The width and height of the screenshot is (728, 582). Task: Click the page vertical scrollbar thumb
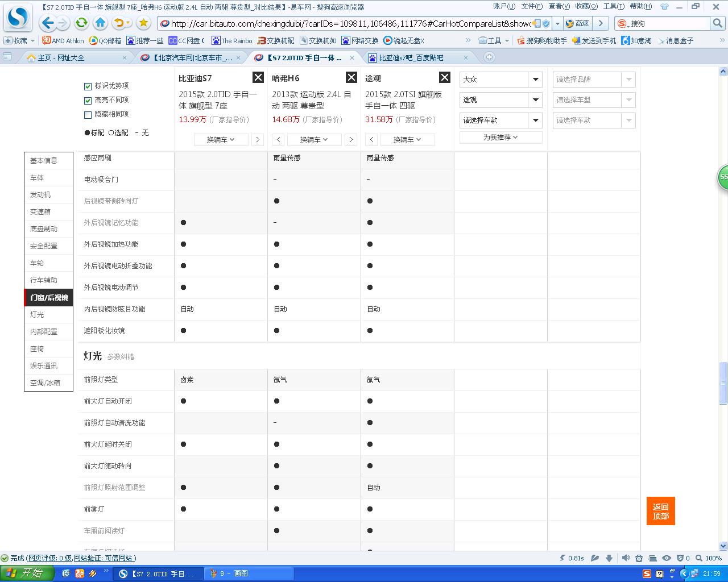point(723,384)
